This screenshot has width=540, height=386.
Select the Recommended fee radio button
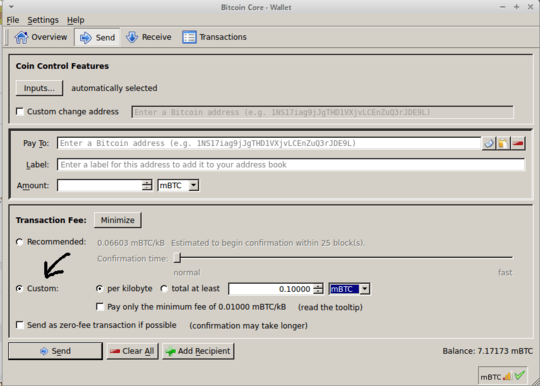pos(20,242)
